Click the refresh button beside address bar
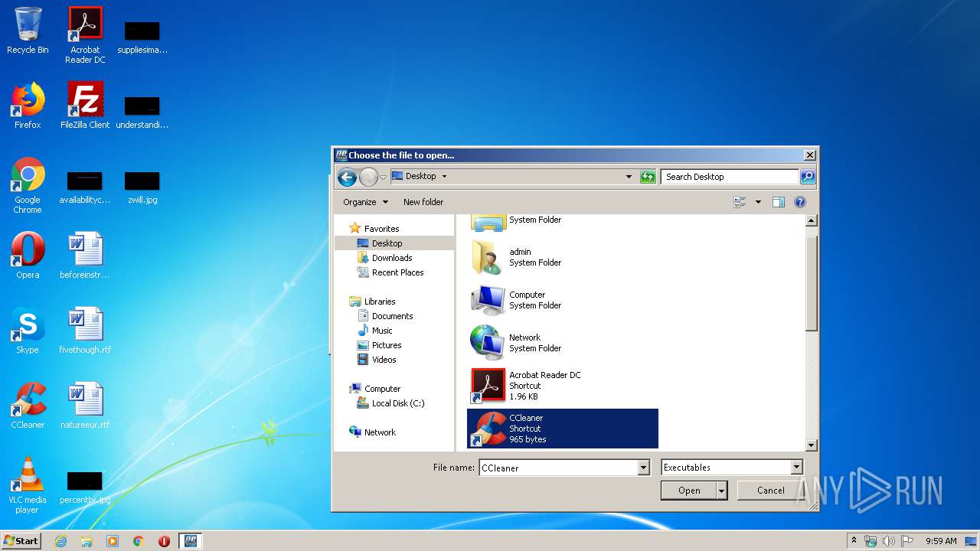This screenshot has width=980, height=551. (x=648, y=177)
